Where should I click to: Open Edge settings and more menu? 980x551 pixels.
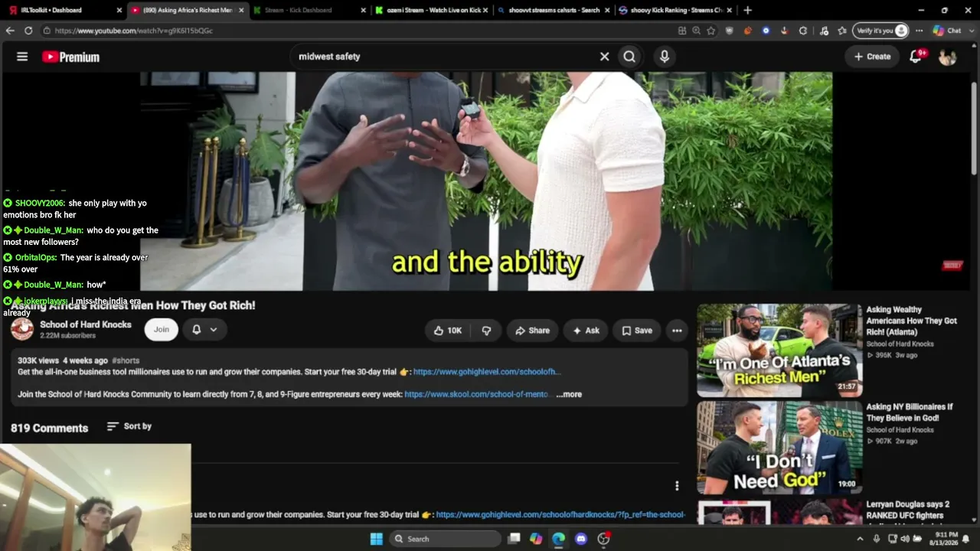pyautogui.click(x=920, y=31)
